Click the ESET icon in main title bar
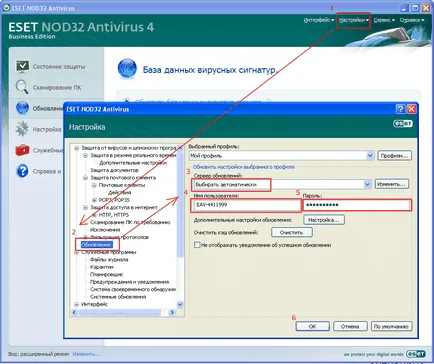This screenshot has height=364, width=434. [x=6, y=8]
